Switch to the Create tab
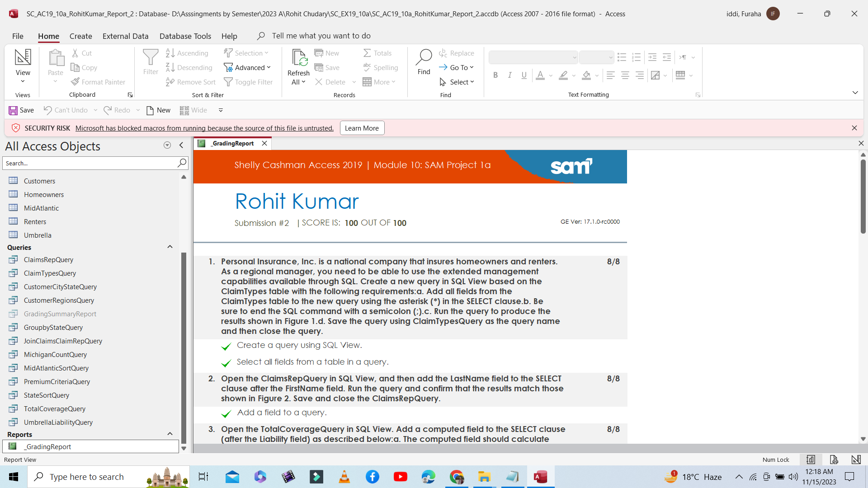Image resolution: width=868 pixels, height=488 pixels. 81,36
